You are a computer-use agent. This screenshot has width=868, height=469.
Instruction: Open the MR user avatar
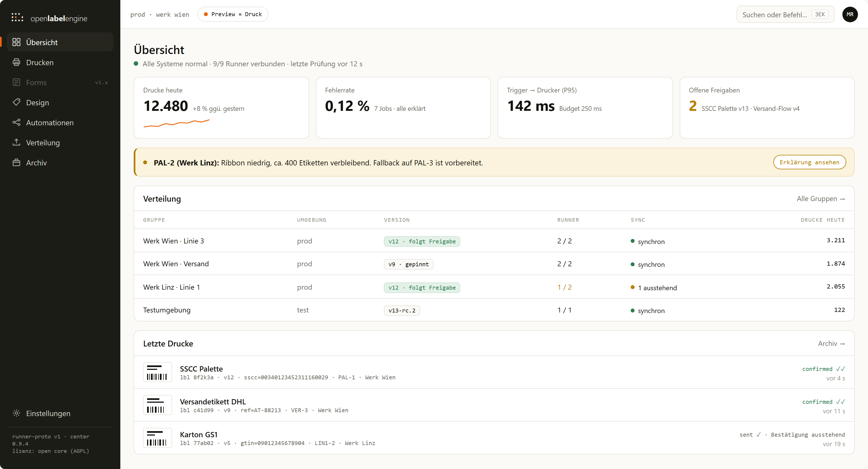pos(850,14)
